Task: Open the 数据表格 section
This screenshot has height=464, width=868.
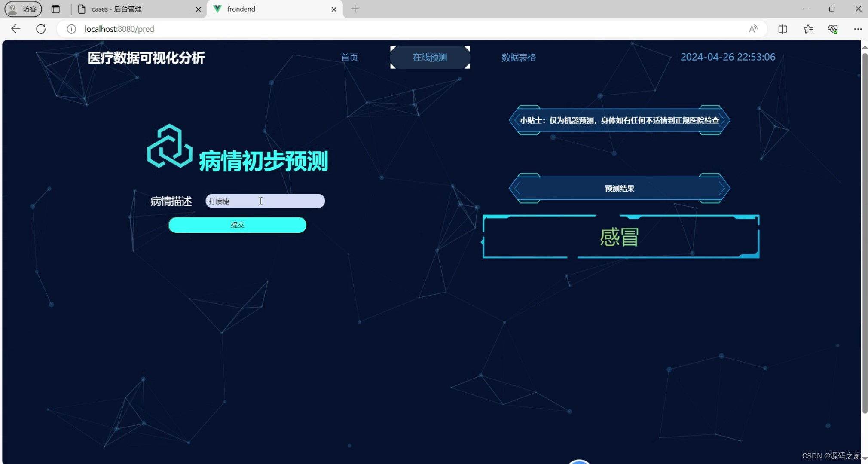Action: [519, 57]
